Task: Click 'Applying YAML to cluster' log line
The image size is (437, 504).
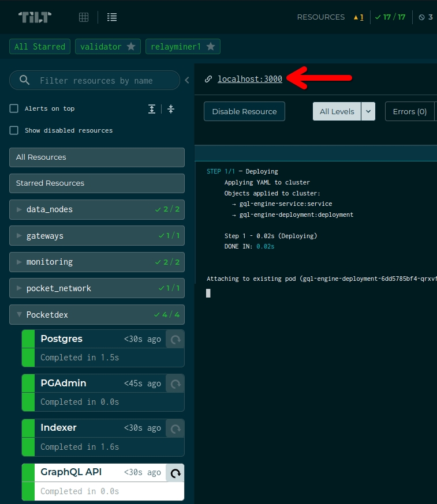Action: coord(267,182)
